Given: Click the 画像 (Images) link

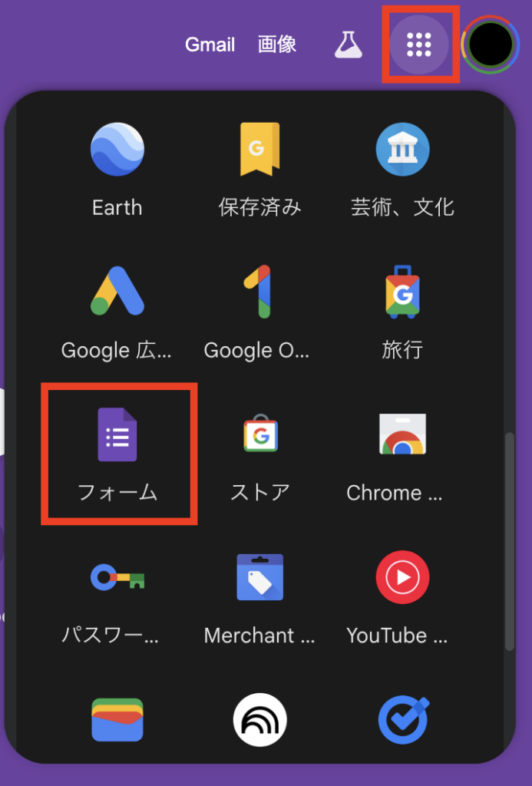Looking at the screenshot, I should [277, 45].
